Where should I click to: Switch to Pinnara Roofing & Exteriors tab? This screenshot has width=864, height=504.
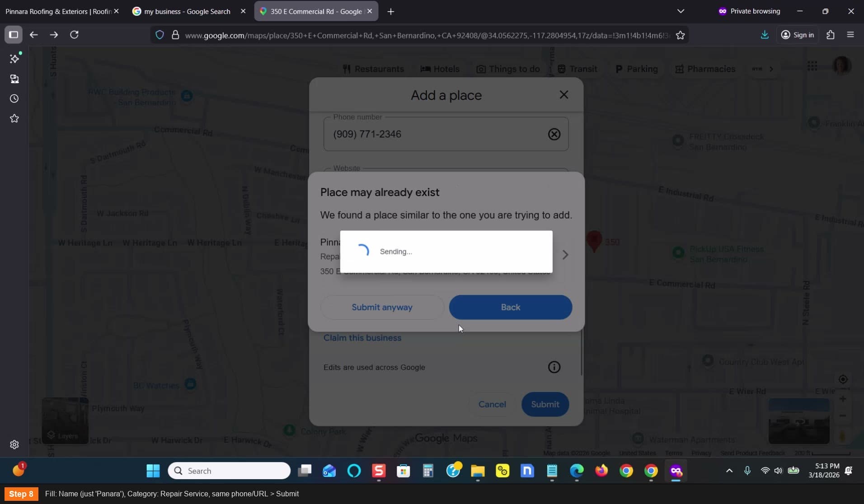tap(59, 11)
